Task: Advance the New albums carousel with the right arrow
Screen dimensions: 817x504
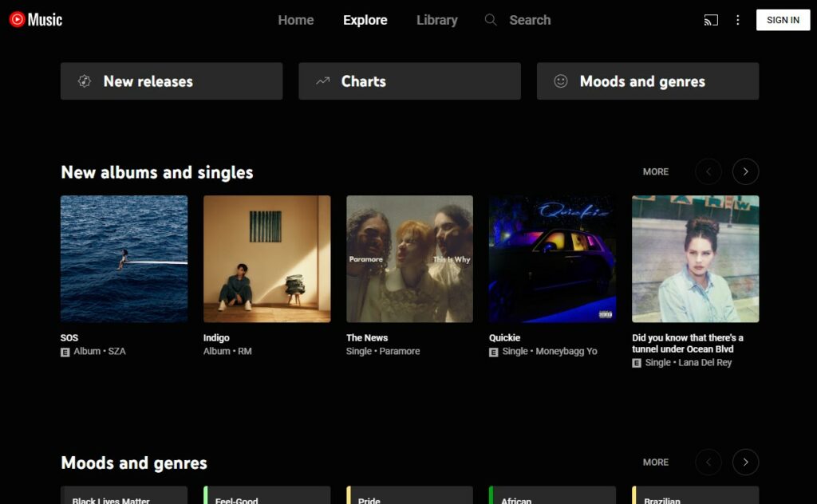Action: tap(745, 171)
